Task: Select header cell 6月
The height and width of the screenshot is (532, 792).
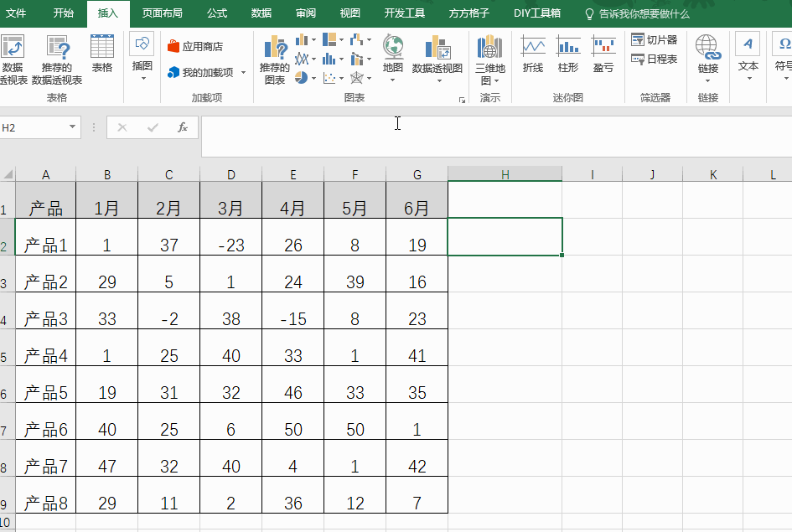Action: click(x=417, y=200)
